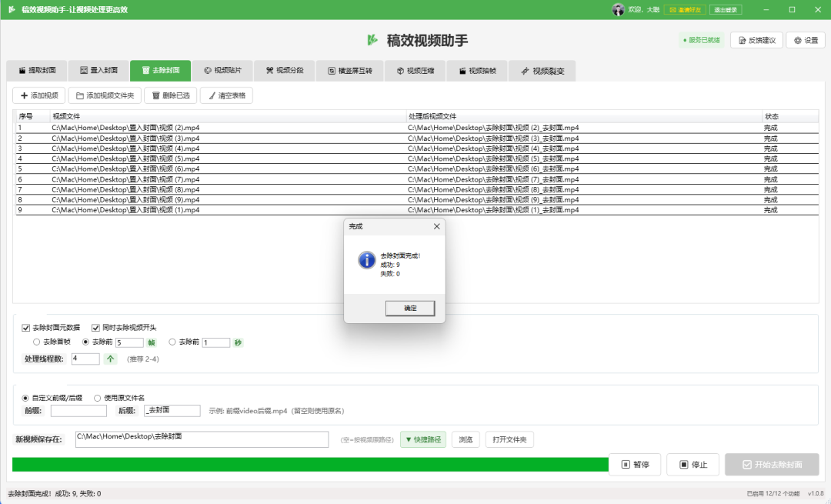Click the 横竖屏互转 tab icon
831x504 pixels.
331,71
